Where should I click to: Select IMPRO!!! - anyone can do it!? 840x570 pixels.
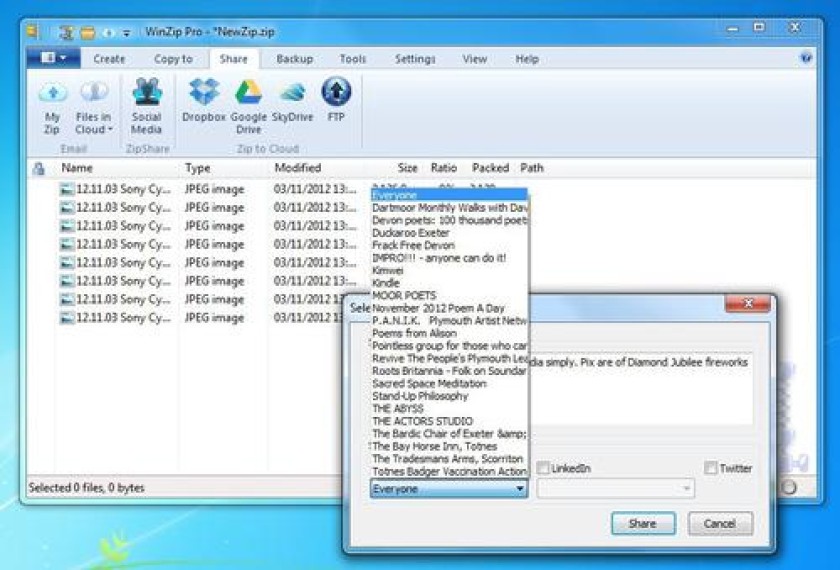coord(449,258)
